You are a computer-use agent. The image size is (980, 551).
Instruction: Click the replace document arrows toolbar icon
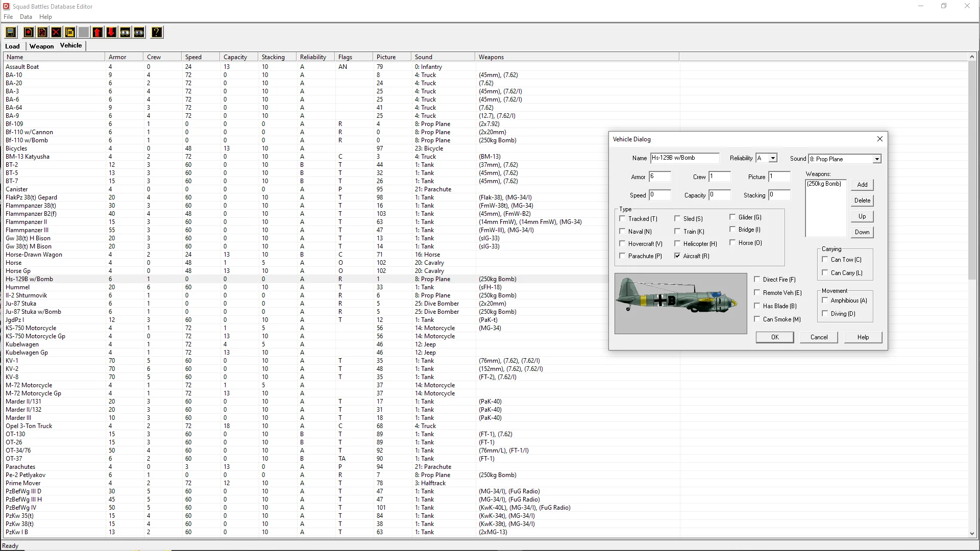pos(42,32)
